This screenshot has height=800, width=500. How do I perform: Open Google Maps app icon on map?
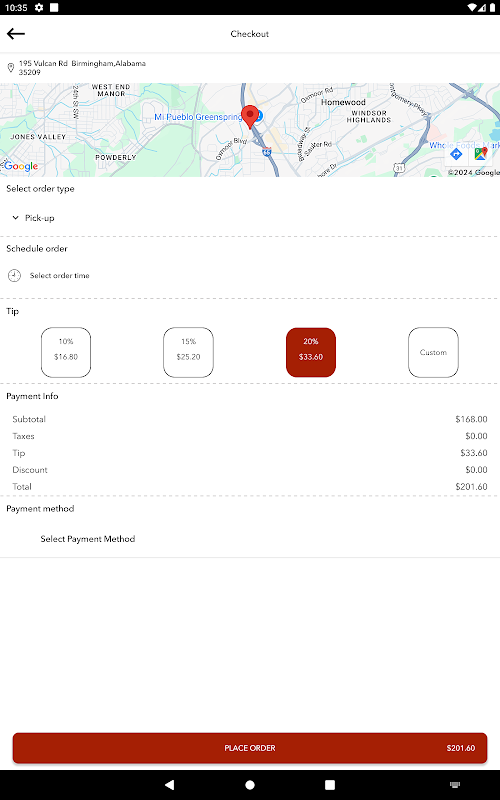pyautogui.click(x=481, y=154)
